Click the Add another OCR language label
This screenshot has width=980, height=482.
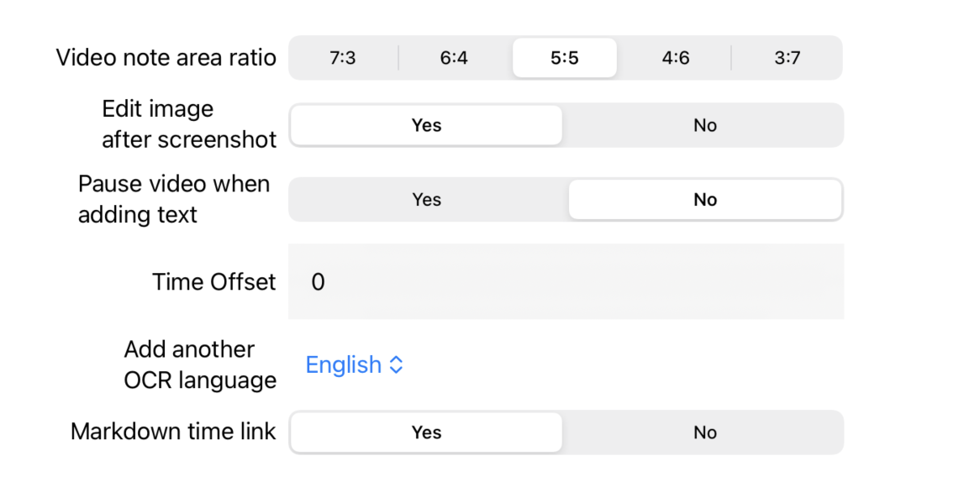(x=200, y=364)
